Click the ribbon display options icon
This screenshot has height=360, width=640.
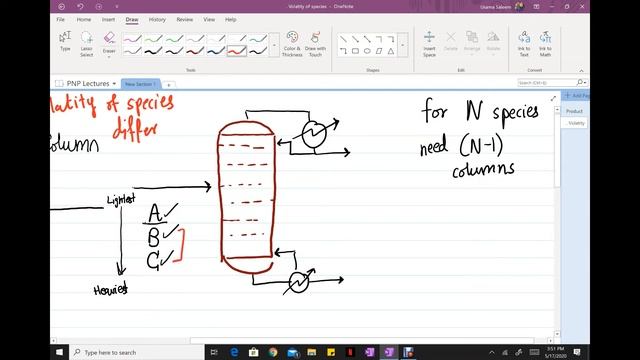536,7
